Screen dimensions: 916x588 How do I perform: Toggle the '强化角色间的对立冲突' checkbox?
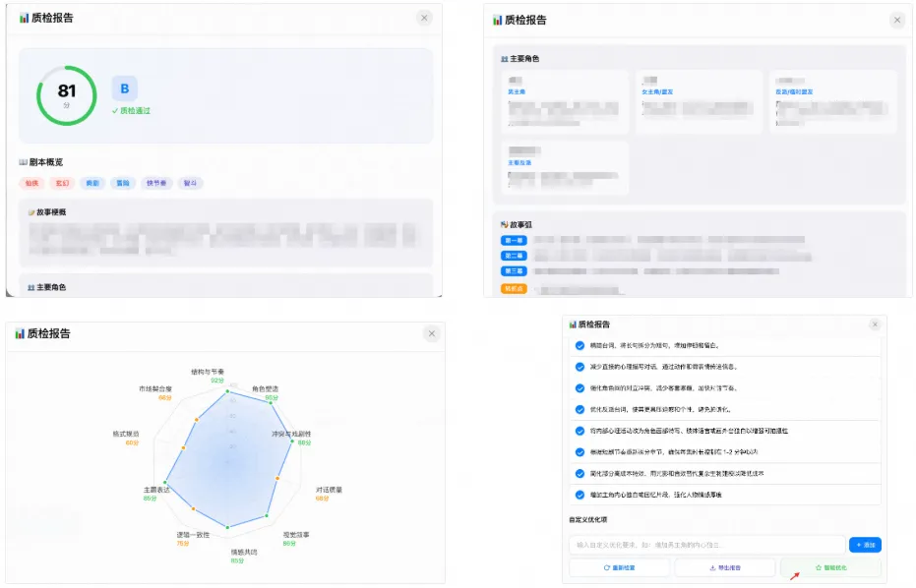[580, 388]
